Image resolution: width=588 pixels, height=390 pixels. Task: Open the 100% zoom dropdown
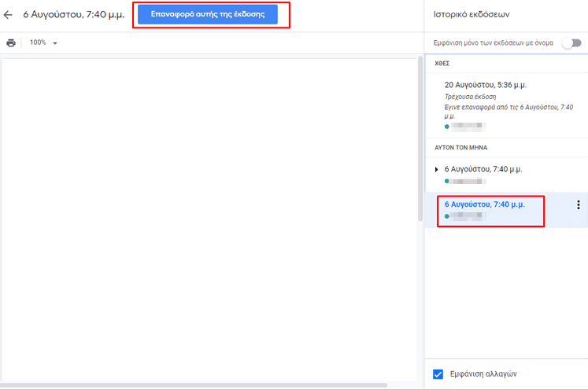[43, 42]
